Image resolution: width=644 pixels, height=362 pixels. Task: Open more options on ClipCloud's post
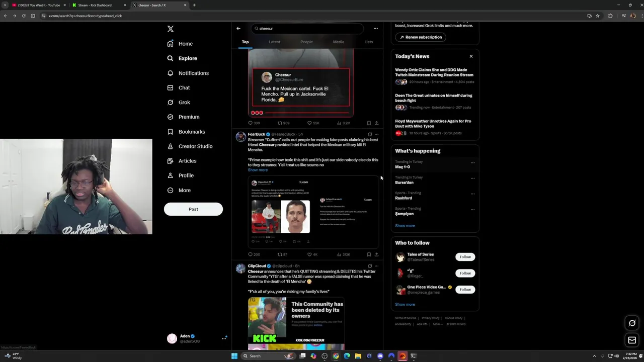tap(376, 266)
